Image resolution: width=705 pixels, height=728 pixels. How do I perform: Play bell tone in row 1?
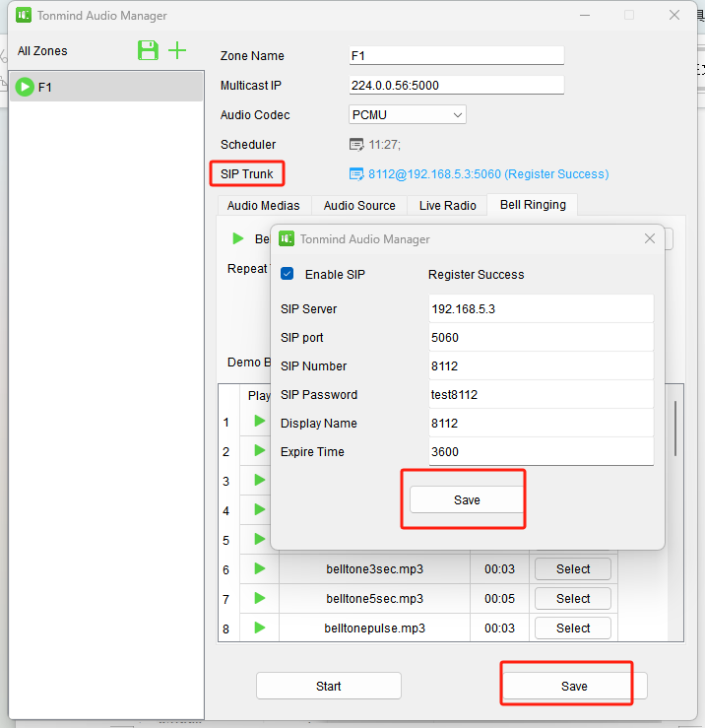click(260, 421)
